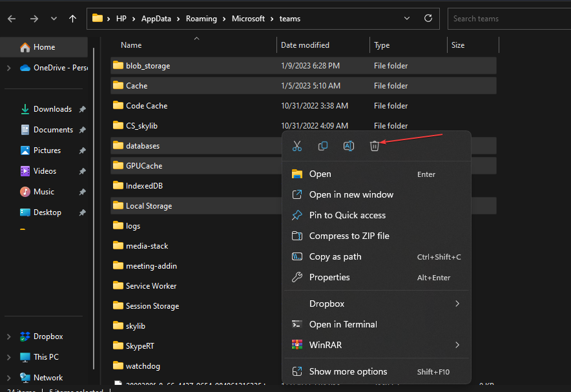571x392 pixels.
Task: Select the databases folder
Action: [x=196, y=146]
